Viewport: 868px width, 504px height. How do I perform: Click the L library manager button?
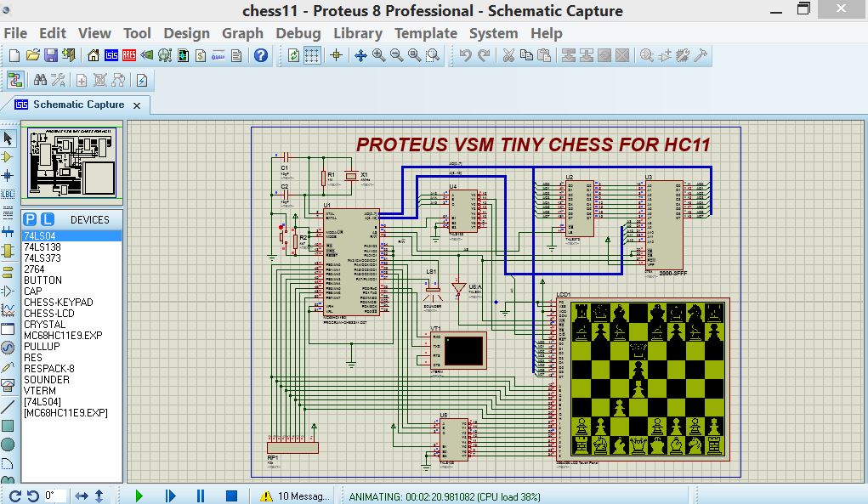click(48, 219)
